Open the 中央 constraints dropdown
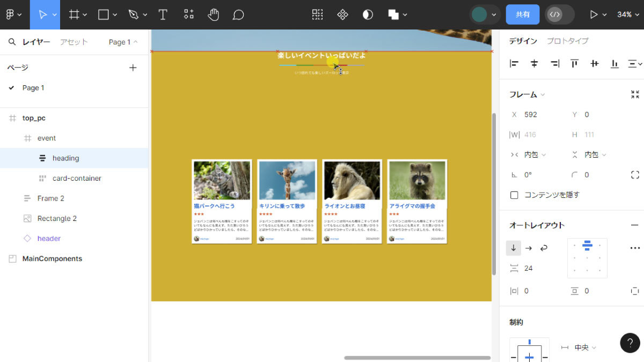 click(586, 348)
